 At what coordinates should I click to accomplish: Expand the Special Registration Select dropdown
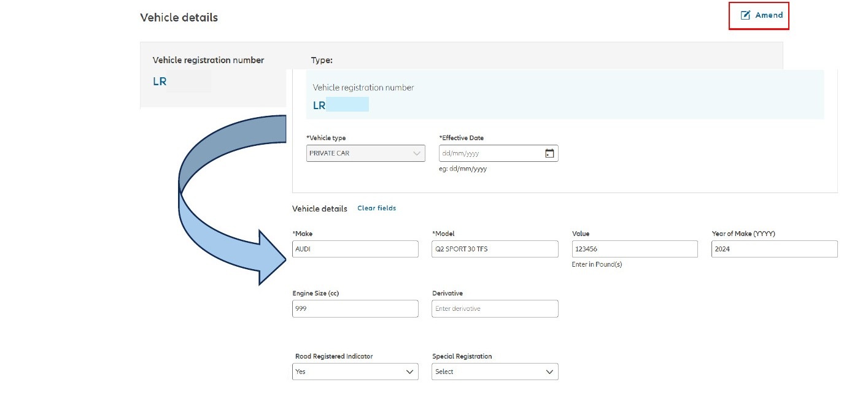(495, 372)
